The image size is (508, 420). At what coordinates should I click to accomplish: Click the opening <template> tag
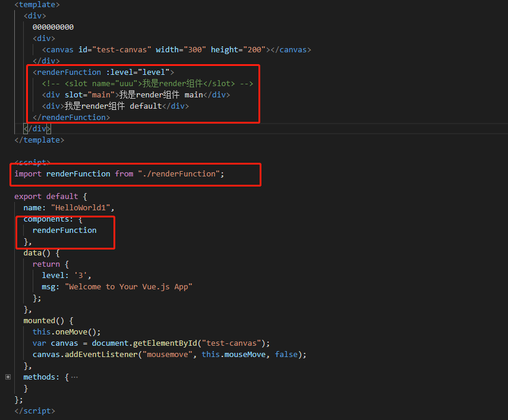[x=37, y=5]
